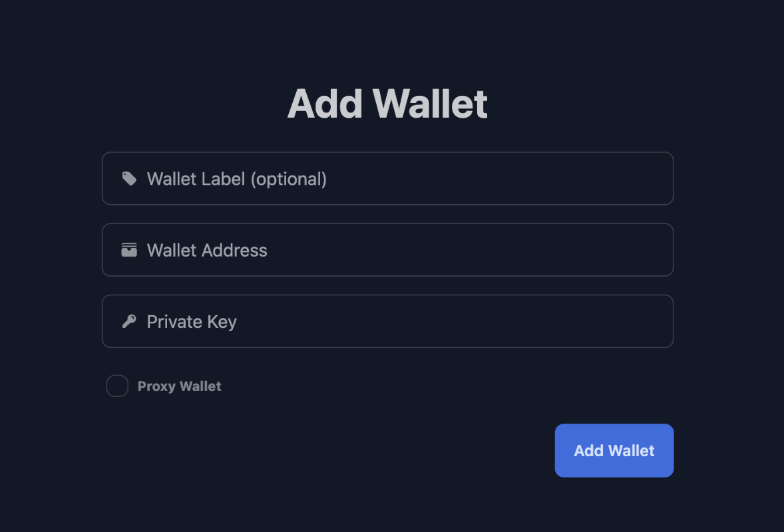The image size is (784, 532).
Task: Click the wallet icon beside Wallet Address
Action: [129, 250]
